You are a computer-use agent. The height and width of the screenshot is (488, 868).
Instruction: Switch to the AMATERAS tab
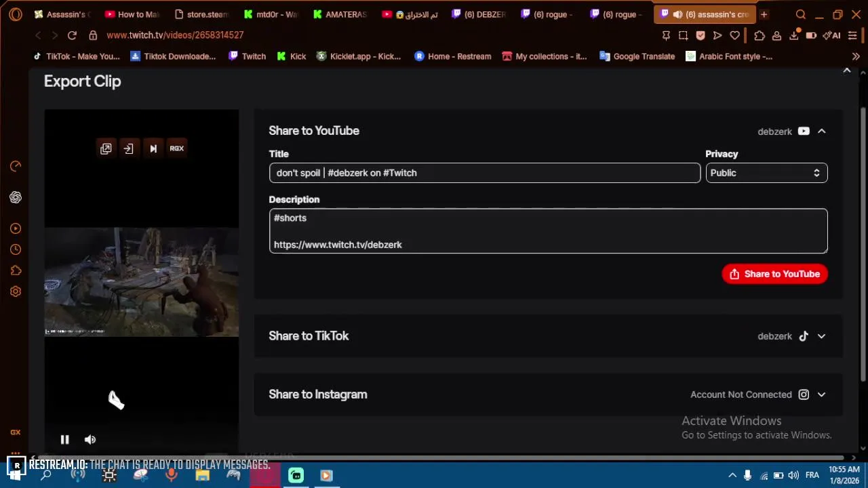[340, 14]
